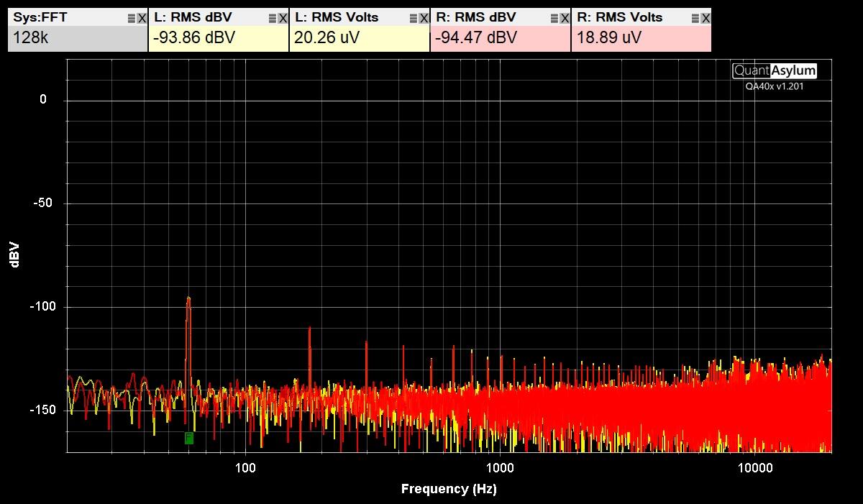The height and width of the screenshot is (504, 863).
Task: Select the 20.26 uV left reading
Action: coord(327,38)
